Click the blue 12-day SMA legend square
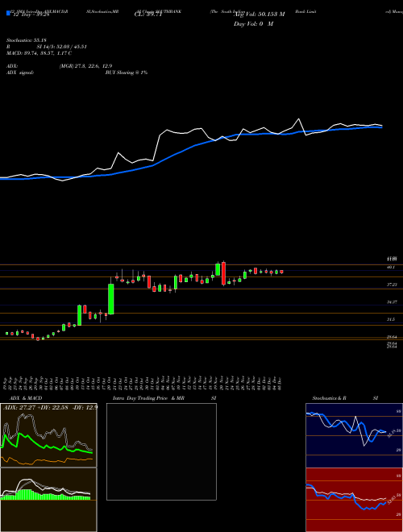Image resolution: width=403 pixels, height=532 pixels. 8,13
